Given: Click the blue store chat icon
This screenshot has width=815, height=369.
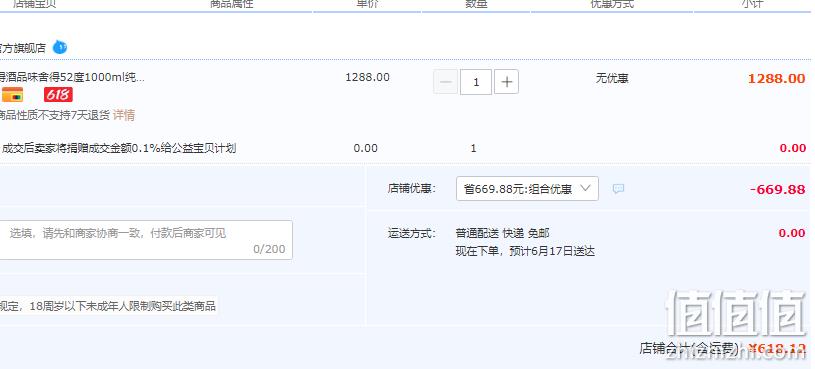Looking at the screenshot, I should click(60, 48).
